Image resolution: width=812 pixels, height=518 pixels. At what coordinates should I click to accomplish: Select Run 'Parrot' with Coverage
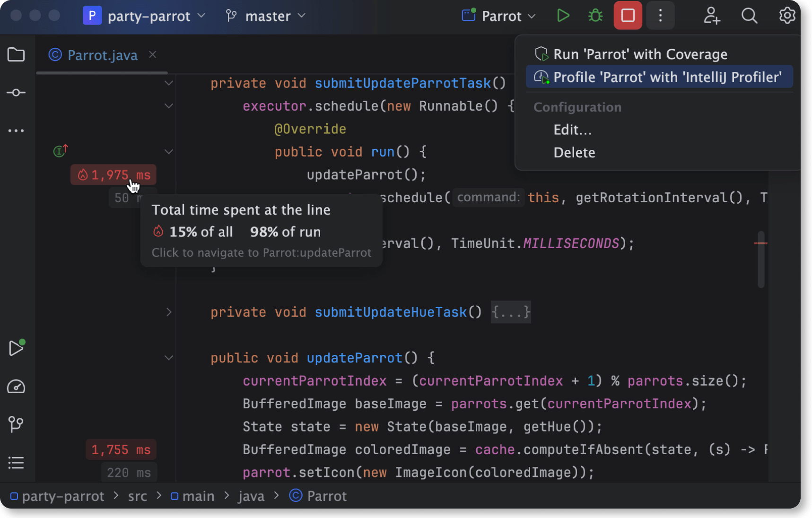[640, 54]
